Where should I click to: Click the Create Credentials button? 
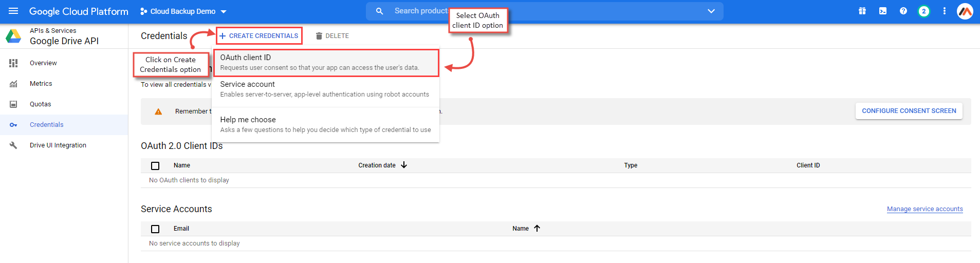[259, 36]
